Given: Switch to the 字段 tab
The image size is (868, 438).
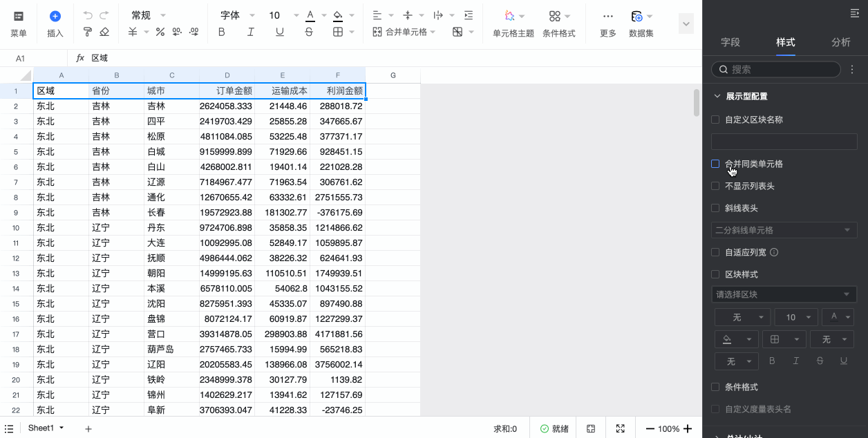Looking at the screenshot, I should point(730,42).
